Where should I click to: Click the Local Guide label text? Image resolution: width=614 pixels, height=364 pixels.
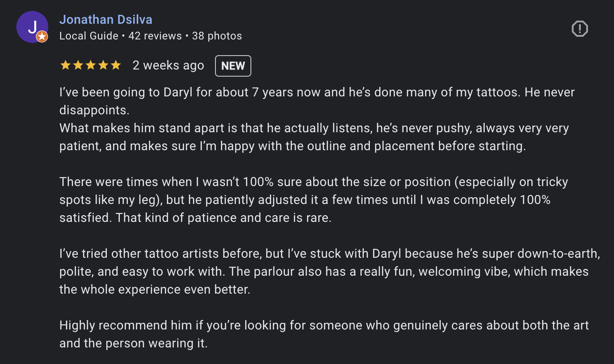[89, 36]
